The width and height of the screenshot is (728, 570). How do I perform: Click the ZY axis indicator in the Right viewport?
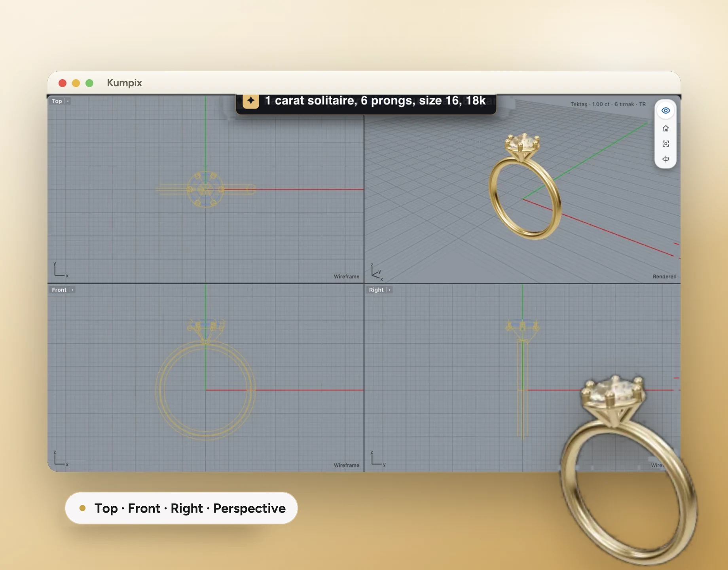378,458
